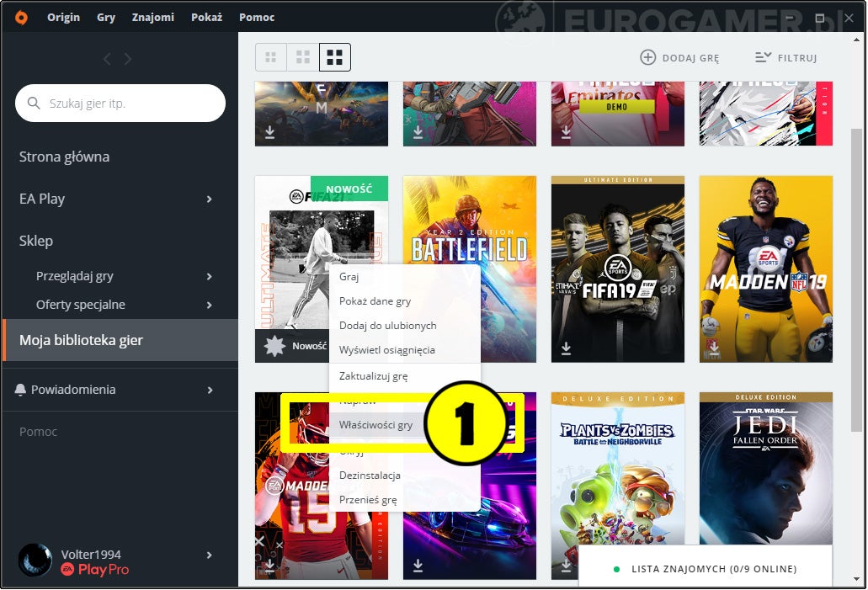Open the Sklep section
The height and width of the screenshot is (590, 868).
pos(36,241)
